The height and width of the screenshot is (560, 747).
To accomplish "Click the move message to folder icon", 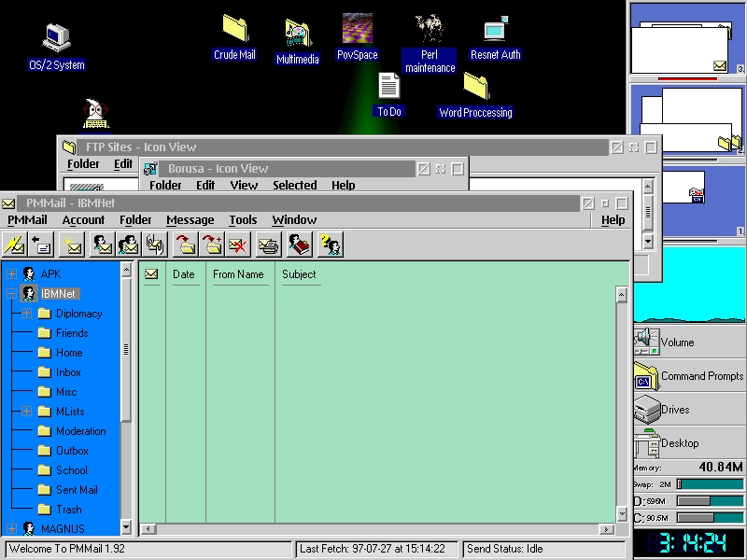I will tap(186, 245).
